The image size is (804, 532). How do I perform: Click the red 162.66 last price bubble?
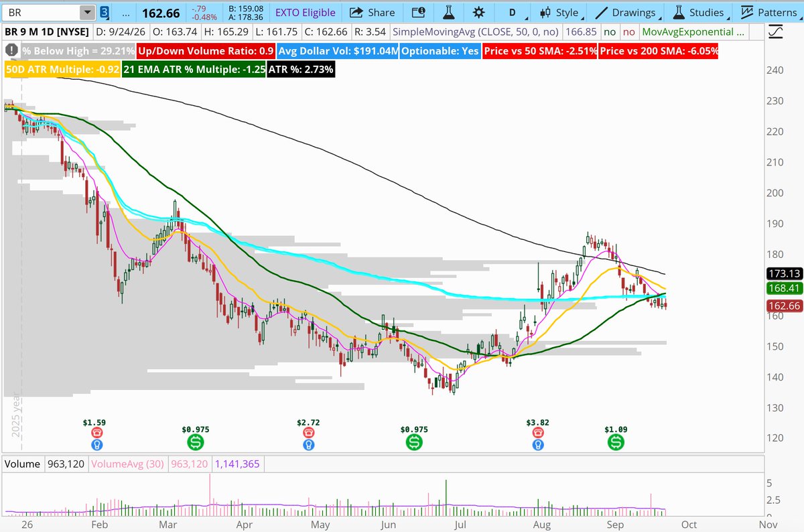(783, 306)
